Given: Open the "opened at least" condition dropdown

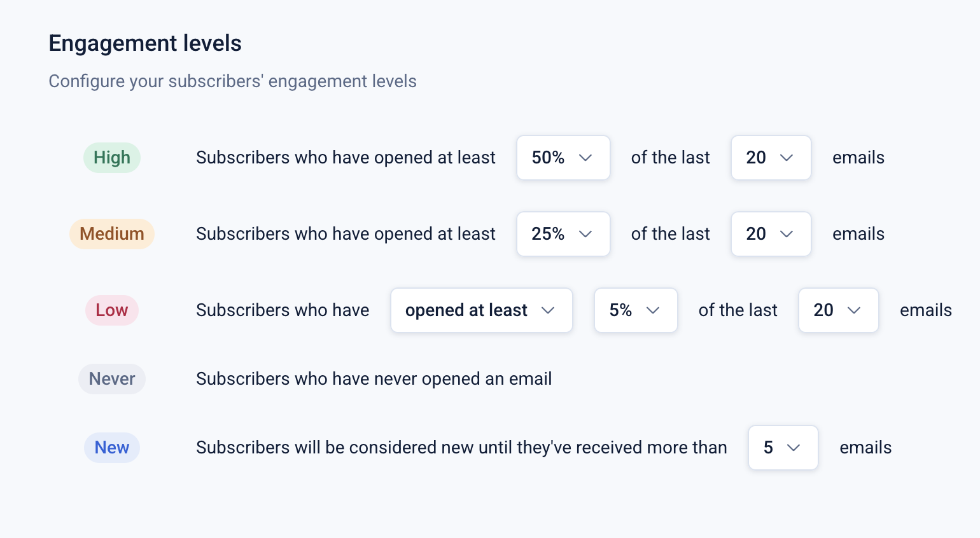Looking at the screenshot, I should tap(481, 310).
